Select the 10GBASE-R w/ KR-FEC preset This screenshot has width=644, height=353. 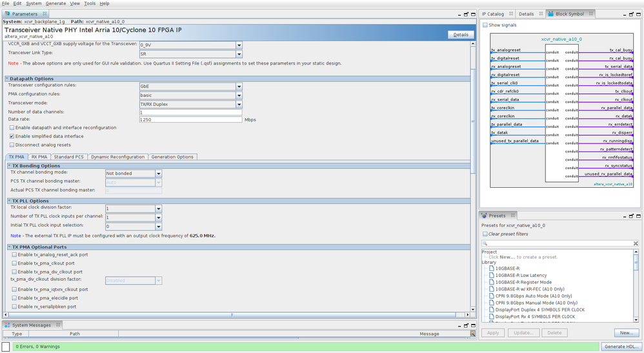point(529,289)
